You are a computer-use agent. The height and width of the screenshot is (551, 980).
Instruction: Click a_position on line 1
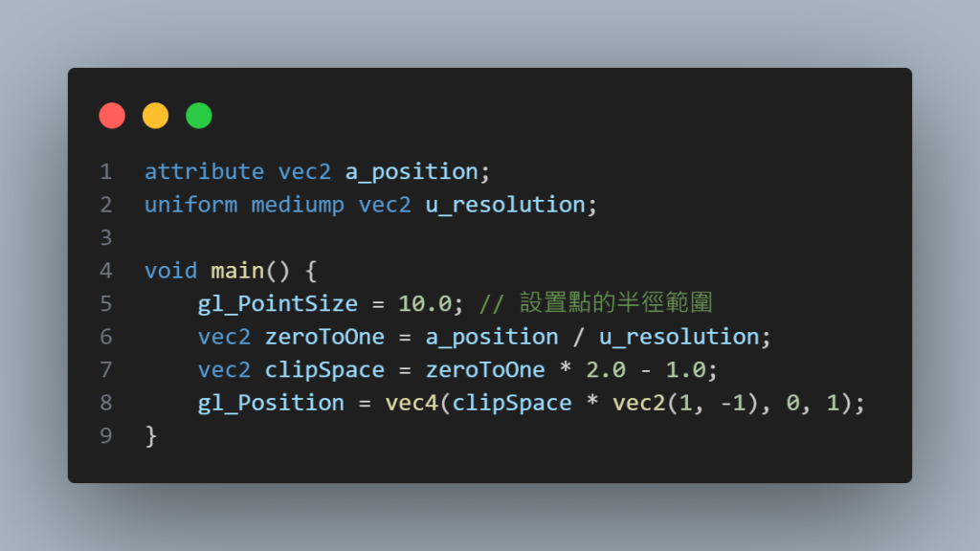(x=412, y=172)
